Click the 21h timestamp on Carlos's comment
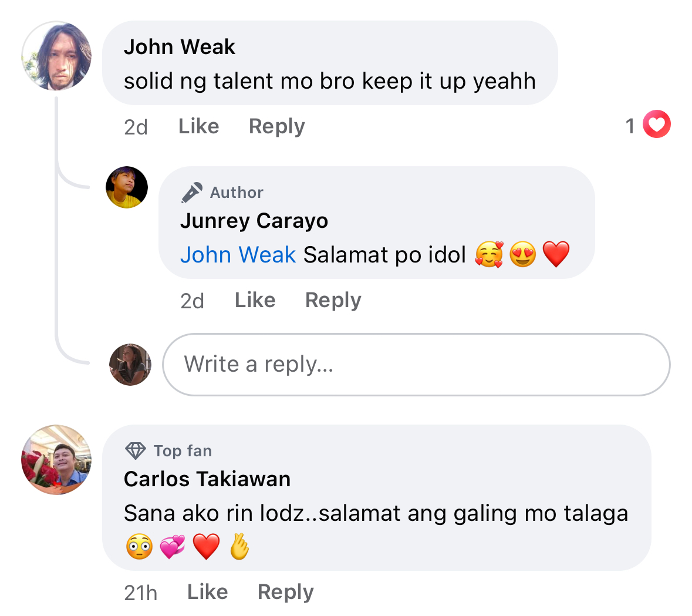This screenshot has width=692, height=616. 140,593
